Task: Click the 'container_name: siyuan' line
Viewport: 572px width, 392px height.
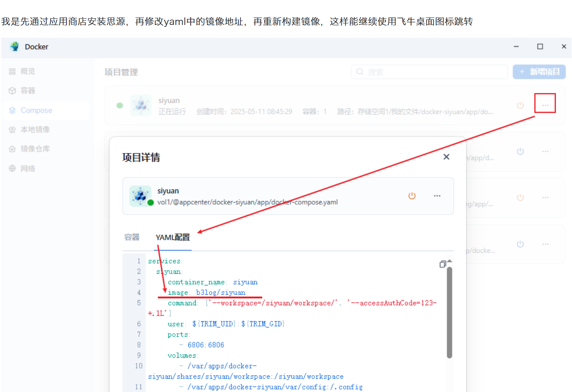Action: pyautogui.click(x=212, y=282)
